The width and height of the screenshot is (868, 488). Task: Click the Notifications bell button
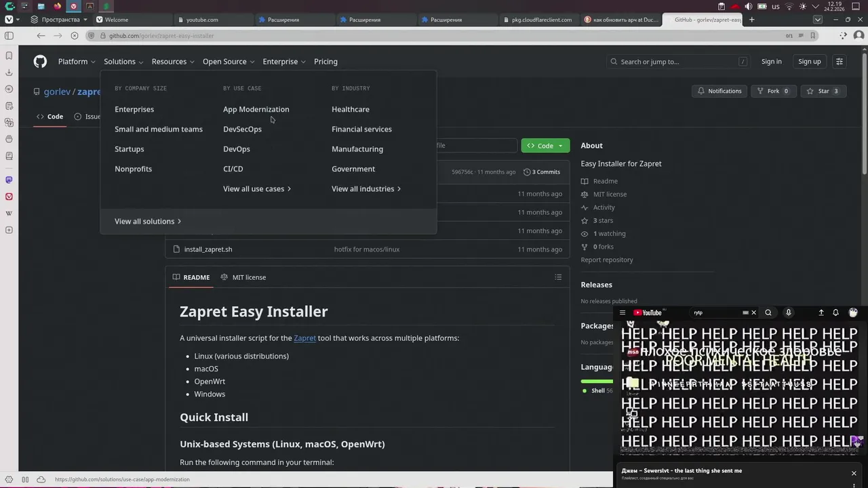coord(719,91)
